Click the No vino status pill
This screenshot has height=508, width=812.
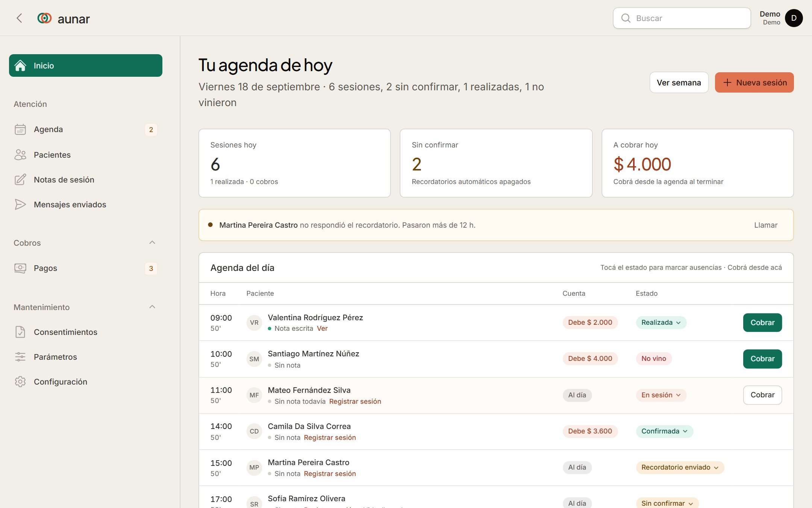[x=654, y=359]
